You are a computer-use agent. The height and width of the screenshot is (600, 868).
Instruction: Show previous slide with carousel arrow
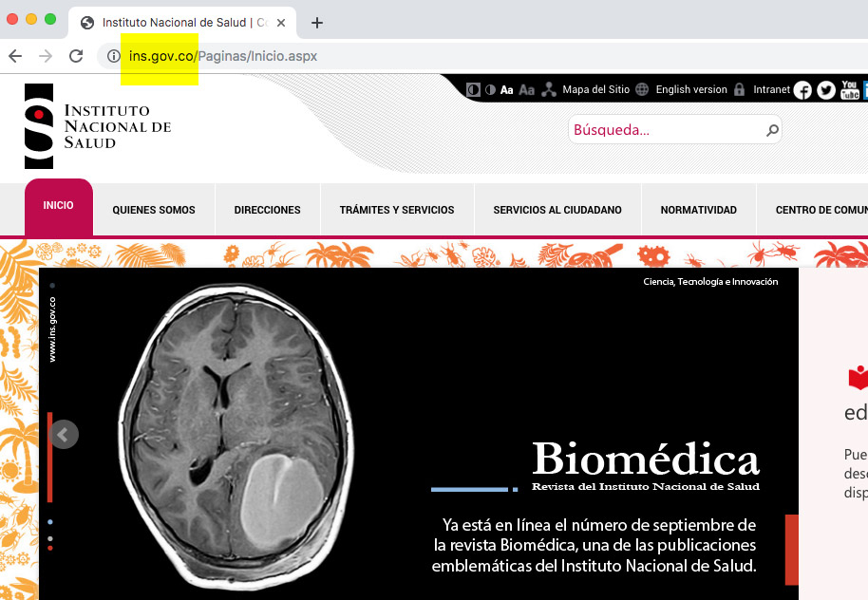pos(64,435)
